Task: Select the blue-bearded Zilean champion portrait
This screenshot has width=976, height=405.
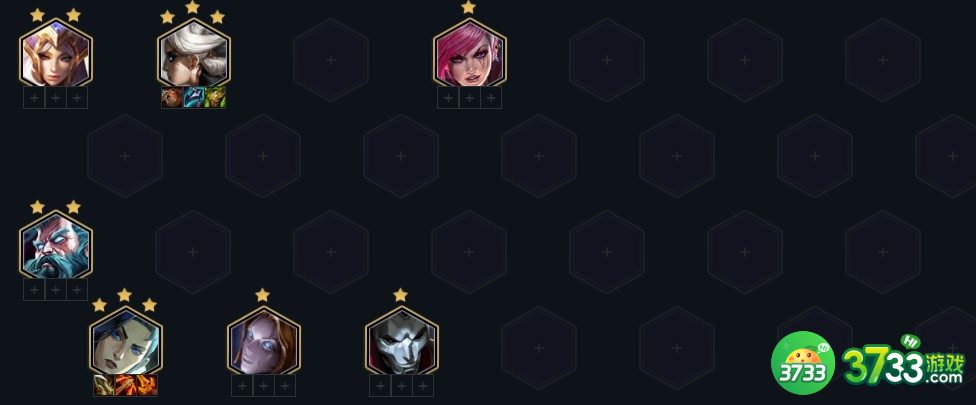Action: (x=55, y=246)
